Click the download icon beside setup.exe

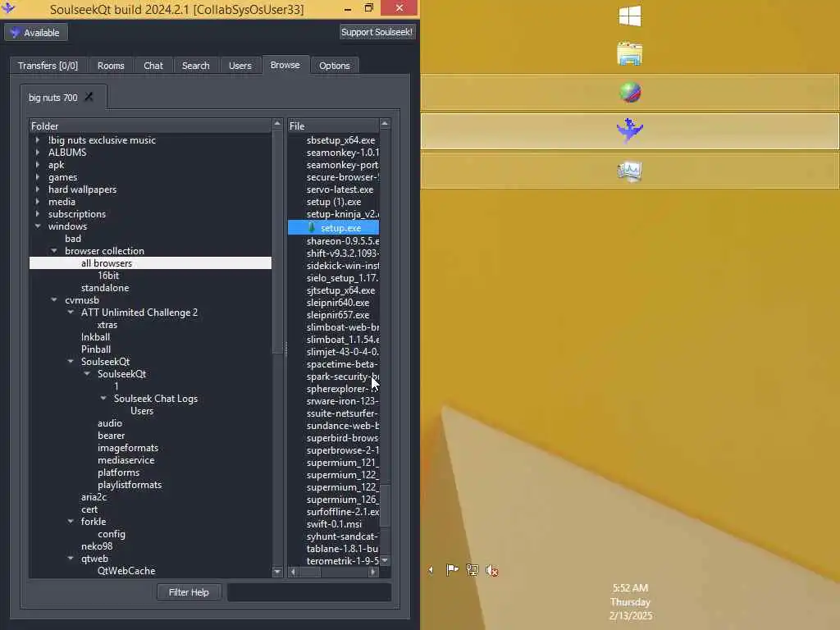(x=312, y=228)
